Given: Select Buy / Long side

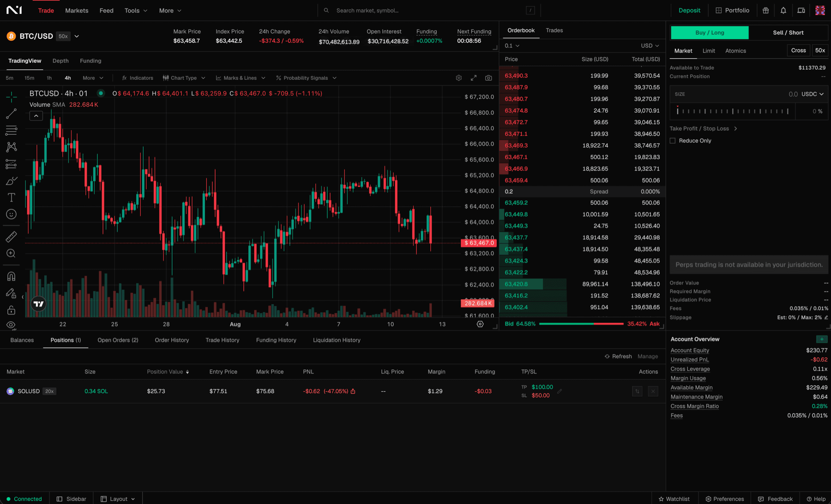Looking at the screenshot, I should tap(710, 33).
